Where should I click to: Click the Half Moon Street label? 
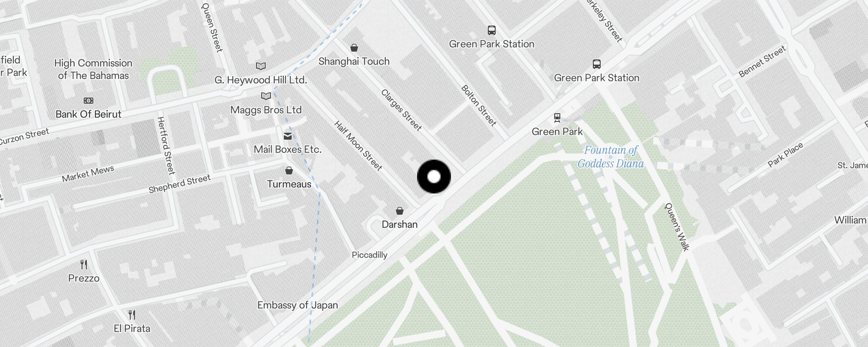pyautogui.click(x=358, y=146)
